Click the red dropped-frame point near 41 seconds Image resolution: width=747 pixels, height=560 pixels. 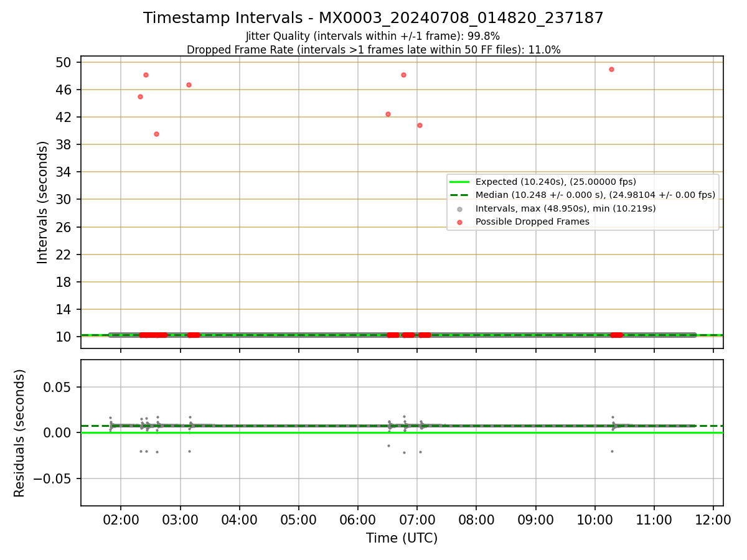(x=420, y=125)
